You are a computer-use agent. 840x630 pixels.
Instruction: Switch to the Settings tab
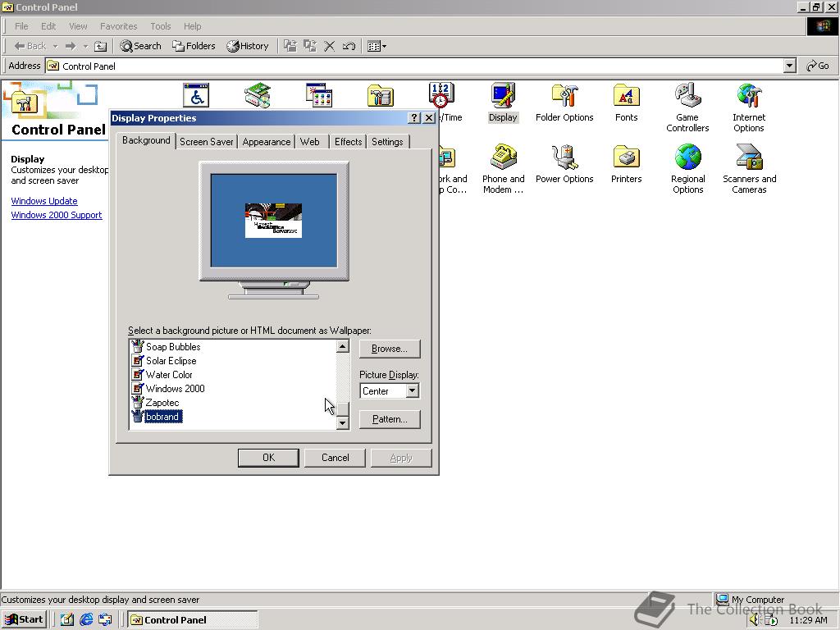pos(387,141)
